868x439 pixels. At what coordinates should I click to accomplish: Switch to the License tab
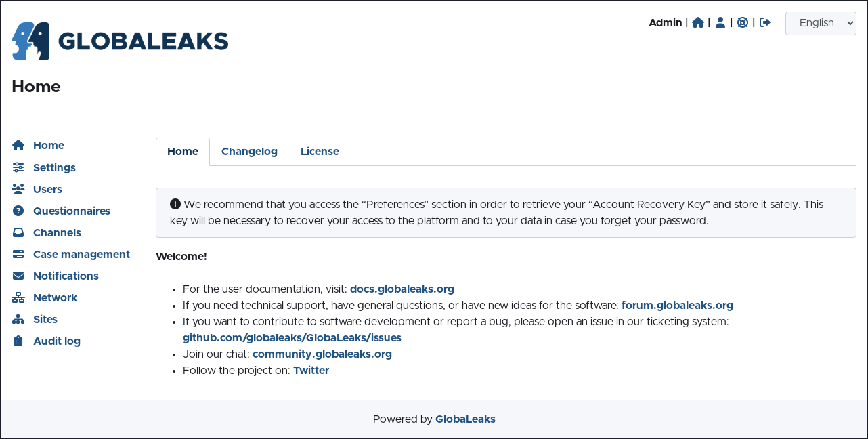pyautogui.click(x=320, y=152)
